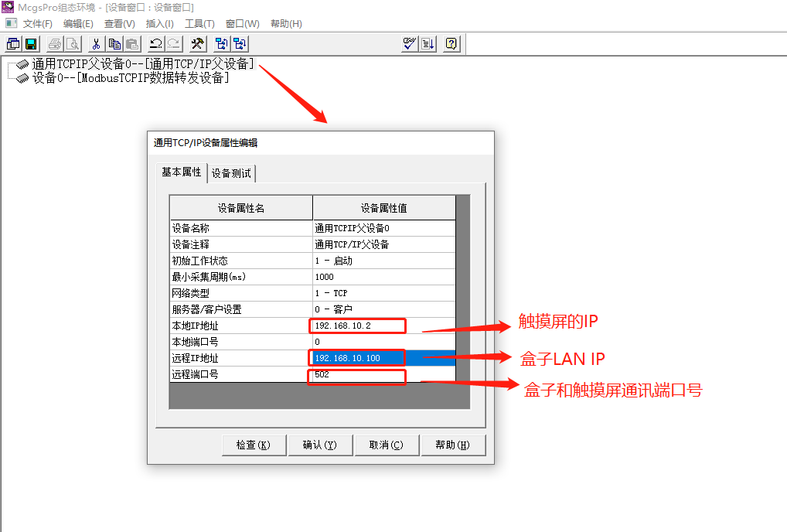Click the Copy icon in toolbar

click(114, 44)
